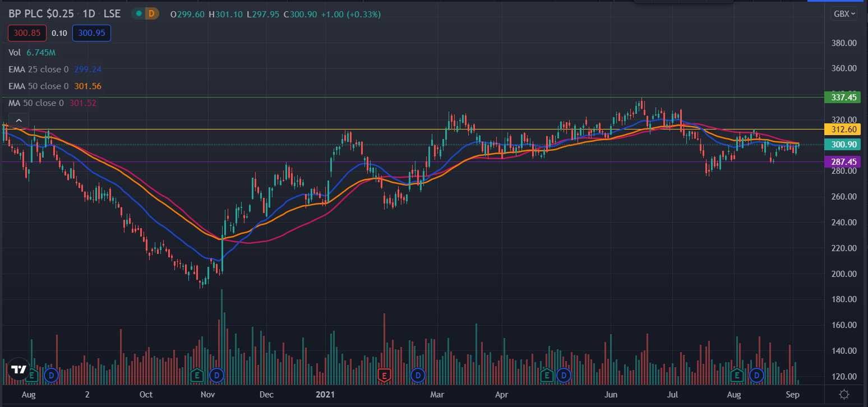Click the 301.52 MA 50 value
Image resolution: width=868 pixels, height=407 pixels.
point(82,103)
